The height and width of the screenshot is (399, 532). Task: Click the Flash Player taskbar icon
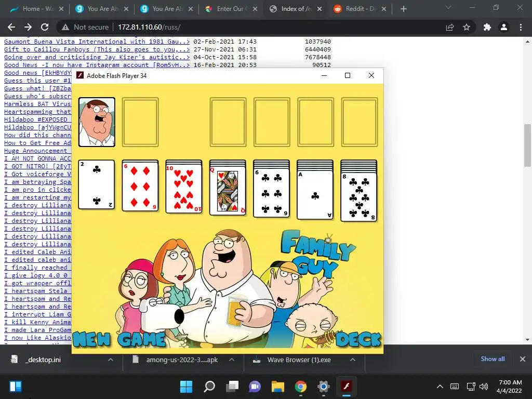click(x=347, y=387)
